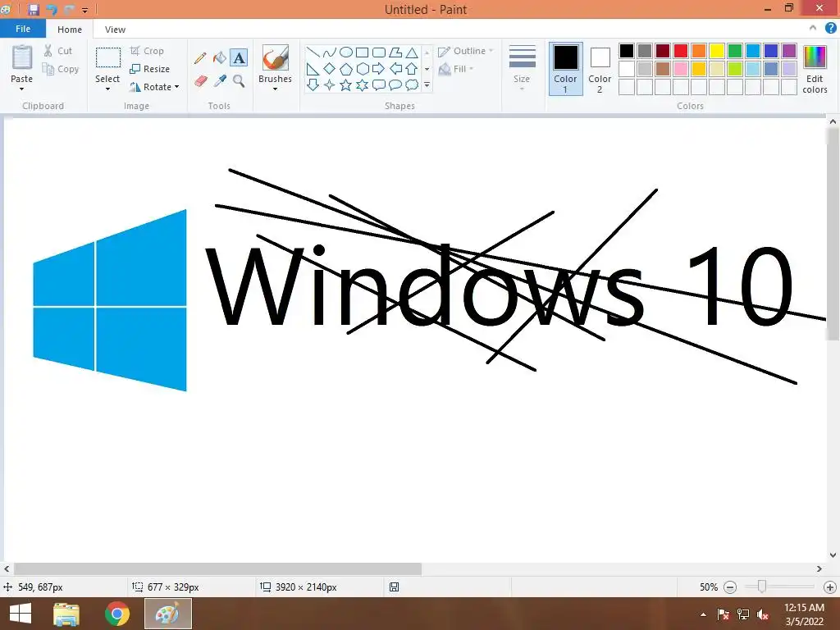Click the zoom in plus button

pos(830,587)
